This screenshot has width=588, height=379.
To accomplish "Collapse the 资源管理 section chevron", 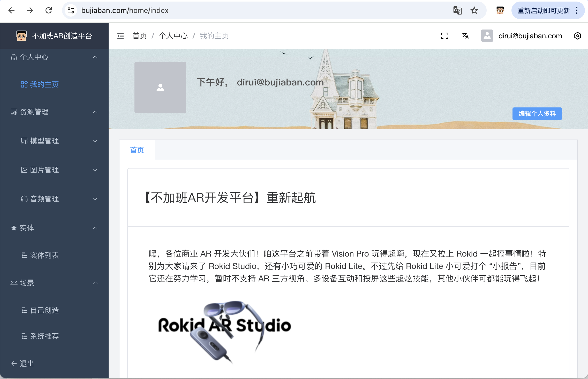I will pos(95,112).
